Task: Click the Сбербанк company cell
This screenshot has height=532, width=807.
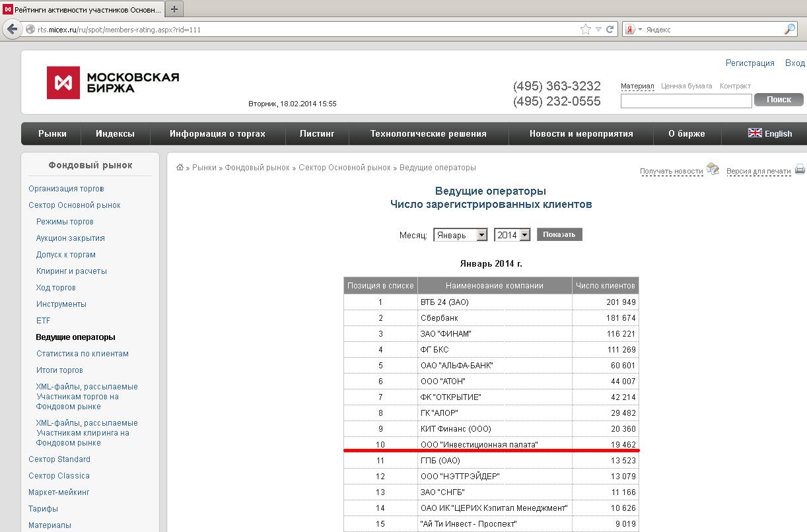Action: (495, 318)
